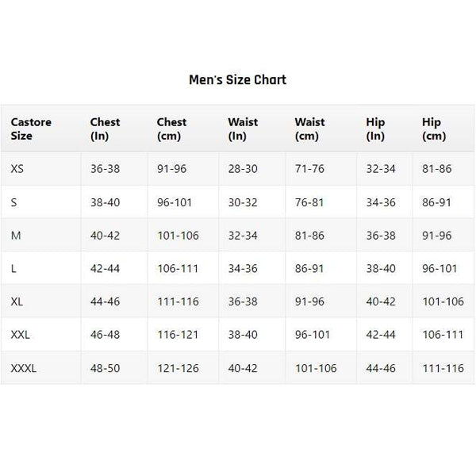Screen dimensions: 476x476
Task: Select the 48-50 chest inches cell
Action: point(105,368)
